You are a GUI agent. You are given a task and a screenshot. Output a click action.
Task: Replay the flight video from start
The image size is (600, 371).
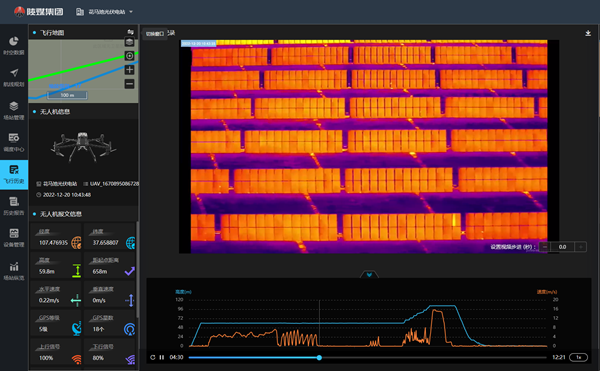tap(153, 357)
